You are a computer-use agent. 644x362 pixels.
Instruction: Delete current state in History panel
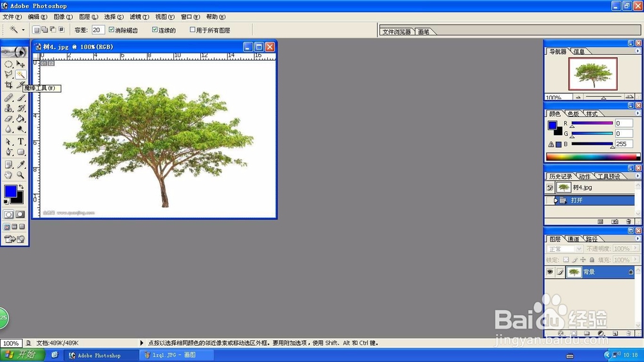629,222
